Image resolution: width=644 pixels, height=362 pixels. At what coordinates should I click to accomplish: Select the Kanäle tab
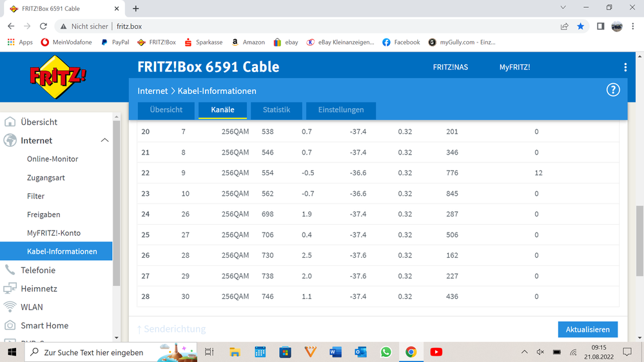(x=222, y=110)
